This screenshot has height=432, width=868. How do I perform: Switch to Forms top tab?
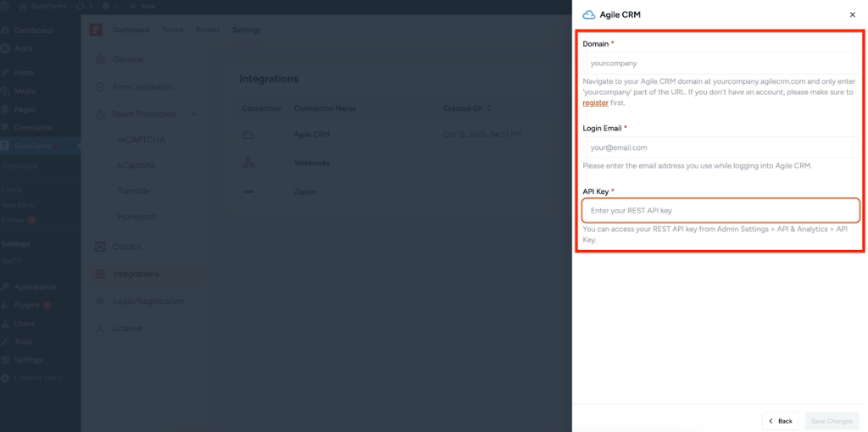point(173,30)
